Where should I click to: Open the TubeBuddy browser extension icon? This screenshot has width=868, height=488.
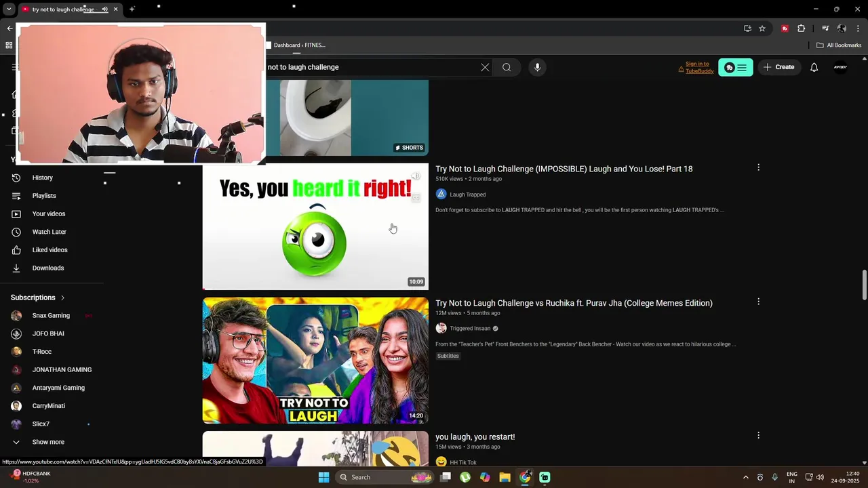click(x=785, y=28)
